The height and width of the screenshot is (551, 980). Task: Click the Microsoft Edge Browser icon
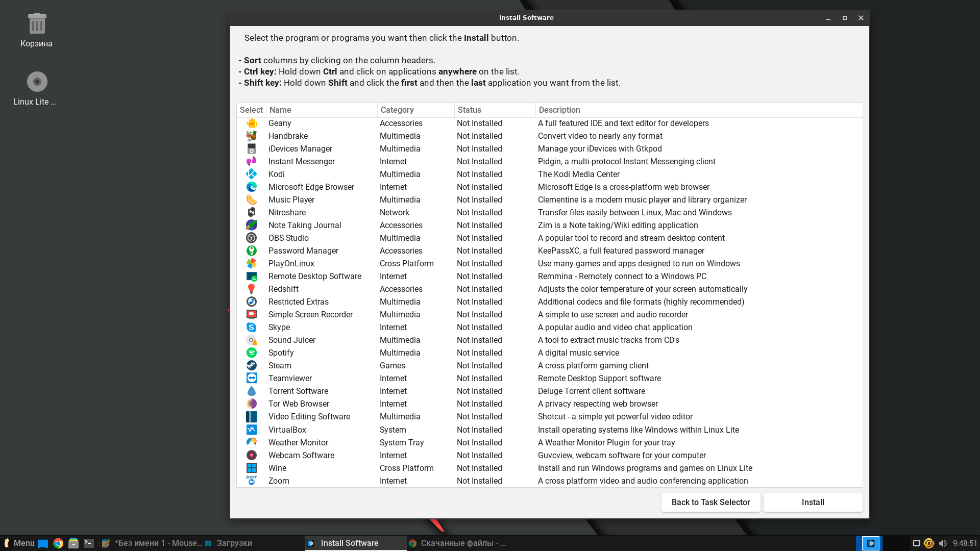coord(251,187)
